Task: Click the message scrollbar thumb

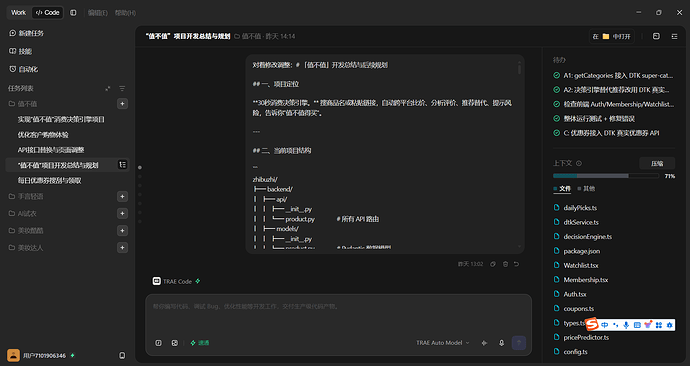Action: (x=519, y=69)
